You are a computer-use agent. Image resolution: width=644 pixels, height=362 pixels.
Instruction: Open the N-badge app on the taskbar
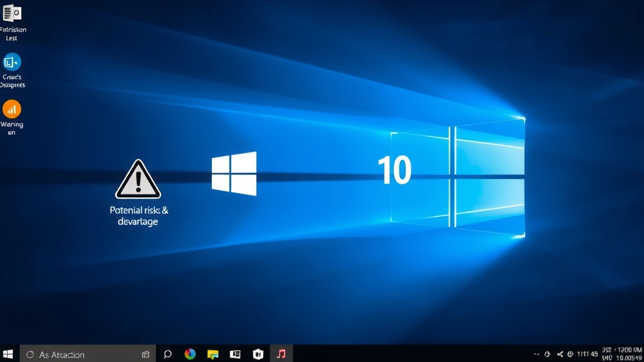click(258, 354)
